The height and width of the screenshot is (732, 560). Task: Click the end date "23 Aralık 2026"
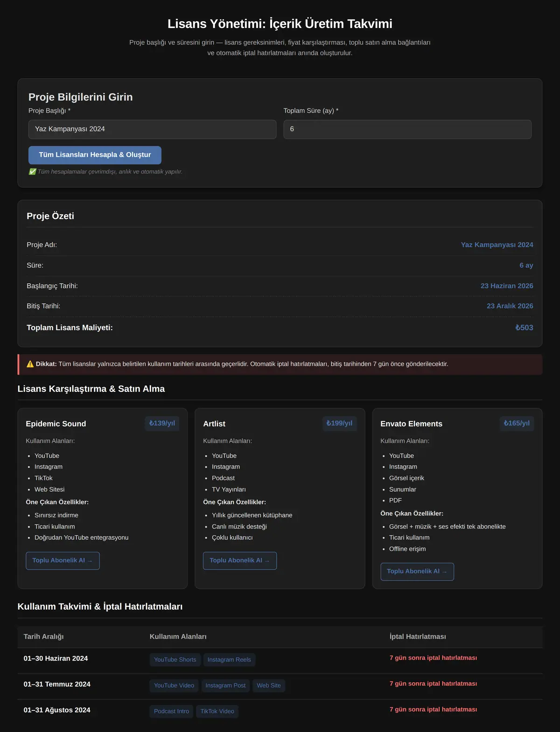coord(510,306)
